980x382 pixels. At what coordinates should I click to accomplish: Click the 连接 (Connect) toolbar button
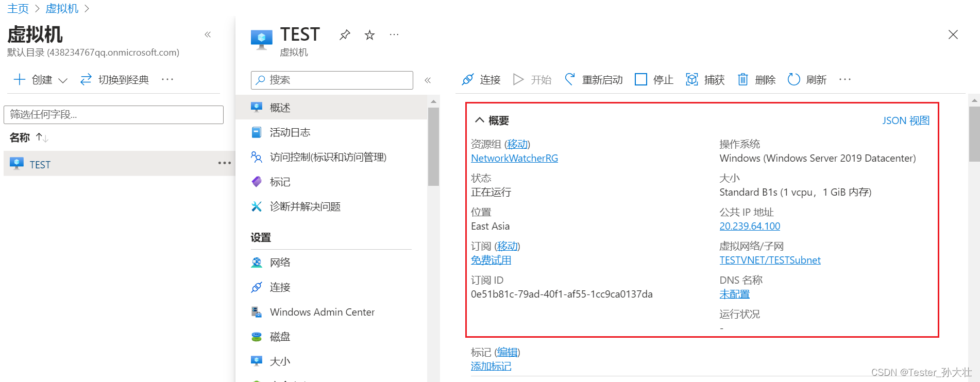tap(481, 80)
